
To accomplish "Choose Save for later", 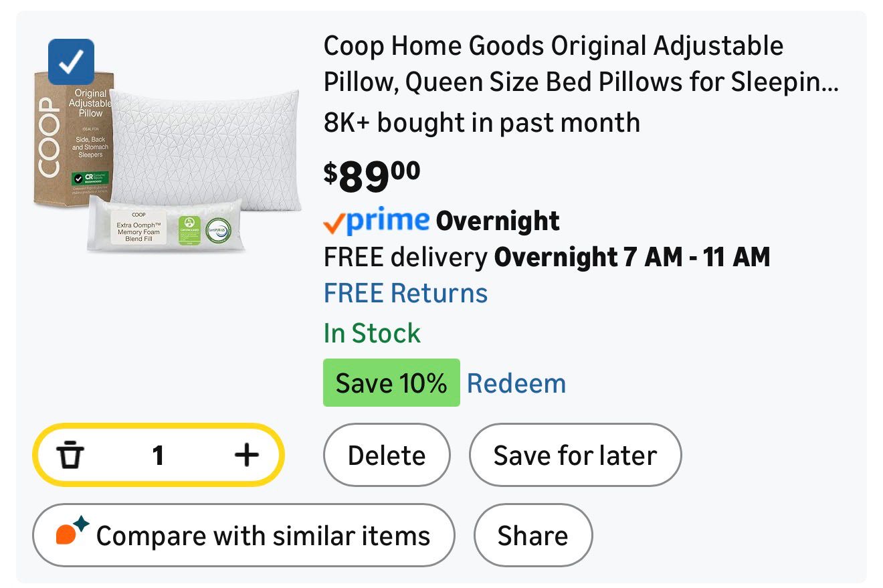I will pyautogui.click(x=575, y=456).
